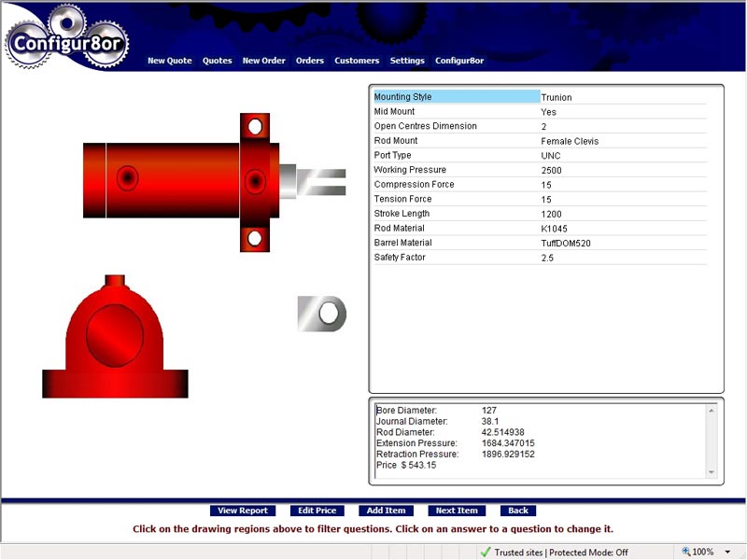Click the Working Pressure value '2500'
The height and width of the screenshot is (560, 747).
[551, 170]
